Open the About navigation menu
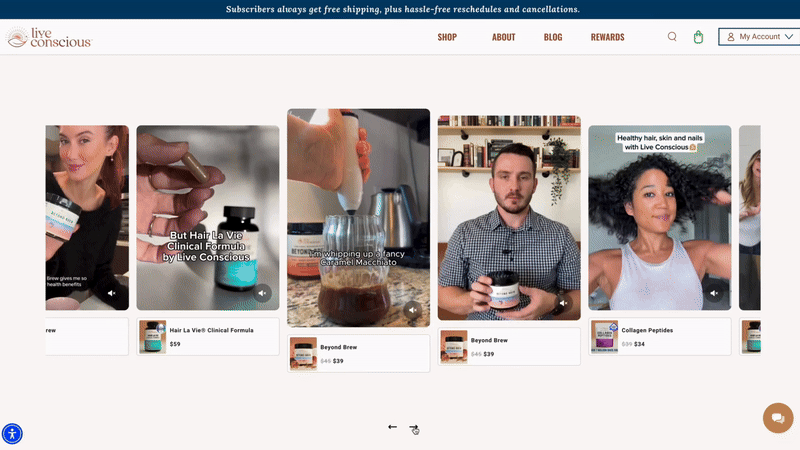 (x=503, y=37)
